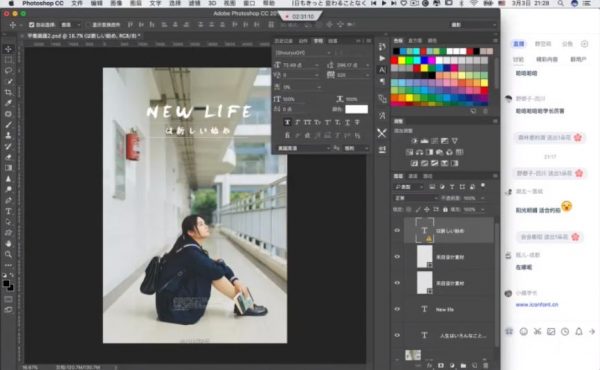Toggle visibility of 人生はいろんなこと layer
This screenshot has width=600, height=370.
tap(397, 335)
